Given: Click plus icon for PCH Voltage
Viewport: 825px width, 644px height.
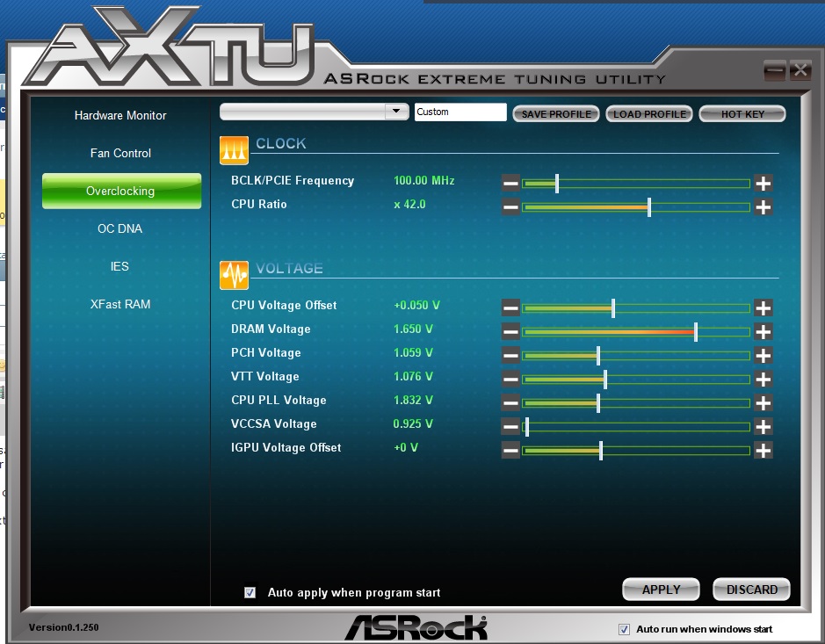Looking at the screenshot, I should click(763, 356).
